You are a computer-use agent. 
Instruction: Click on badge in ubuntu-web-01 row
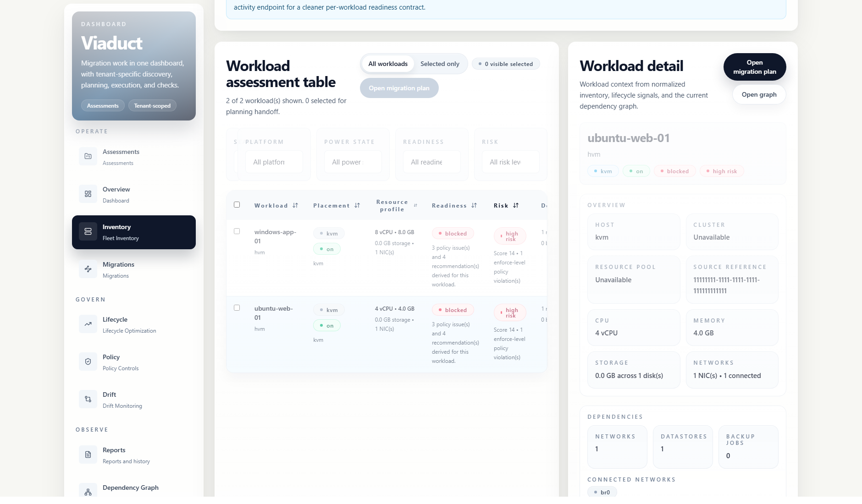[327, 325]
